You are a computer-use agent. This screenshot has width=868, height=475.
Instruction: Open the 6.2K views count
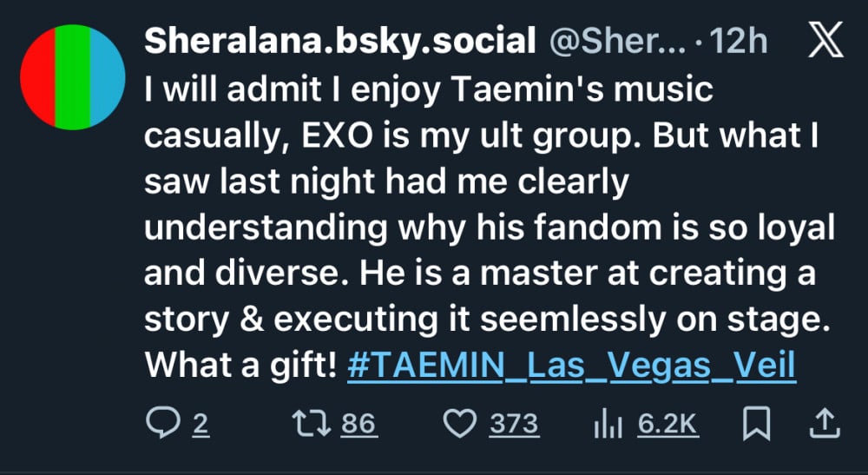coord(667,423)
